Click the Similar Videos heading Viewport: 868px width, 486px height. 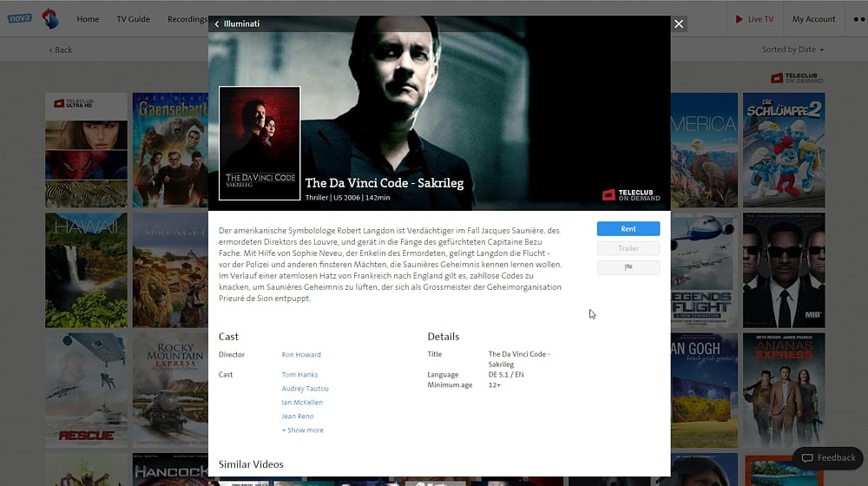(x=251, y=464)
